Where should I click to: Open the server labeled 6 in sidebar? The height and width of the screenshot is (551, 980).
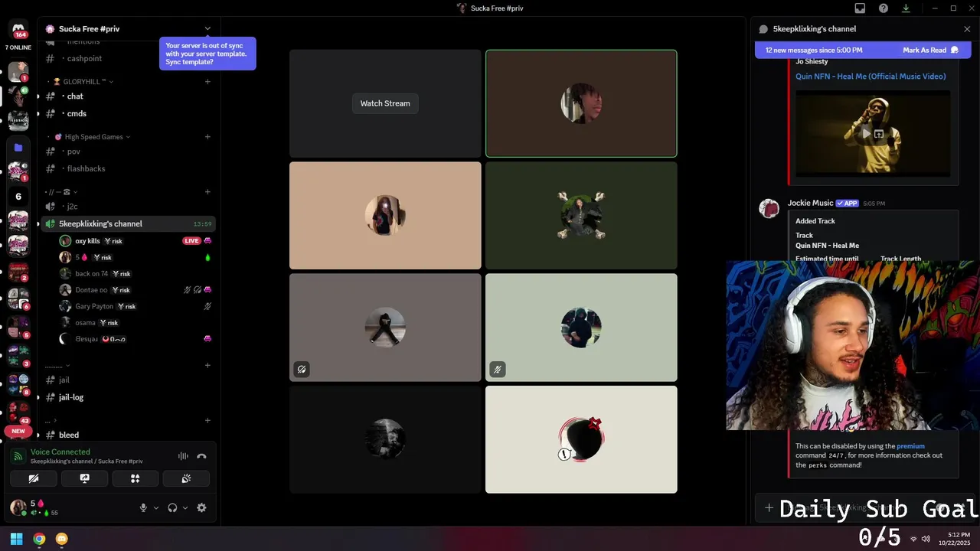click(18, 197)
